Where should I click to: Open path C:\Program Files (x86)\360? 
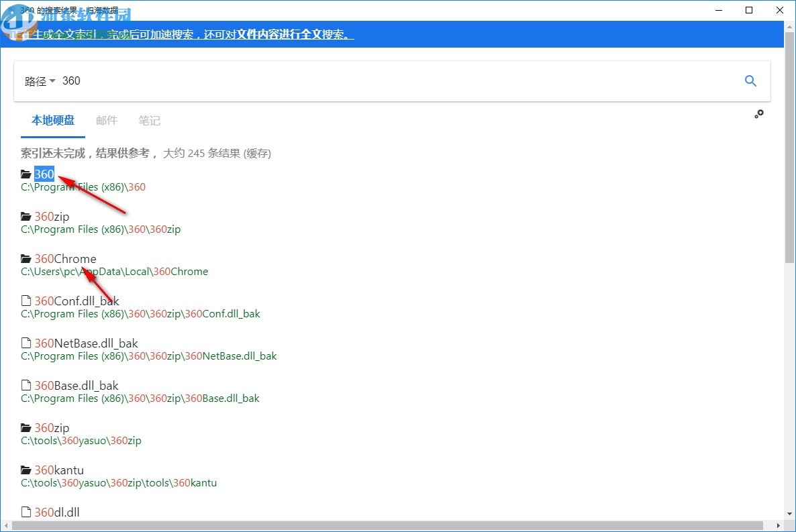tap(83, 187)
